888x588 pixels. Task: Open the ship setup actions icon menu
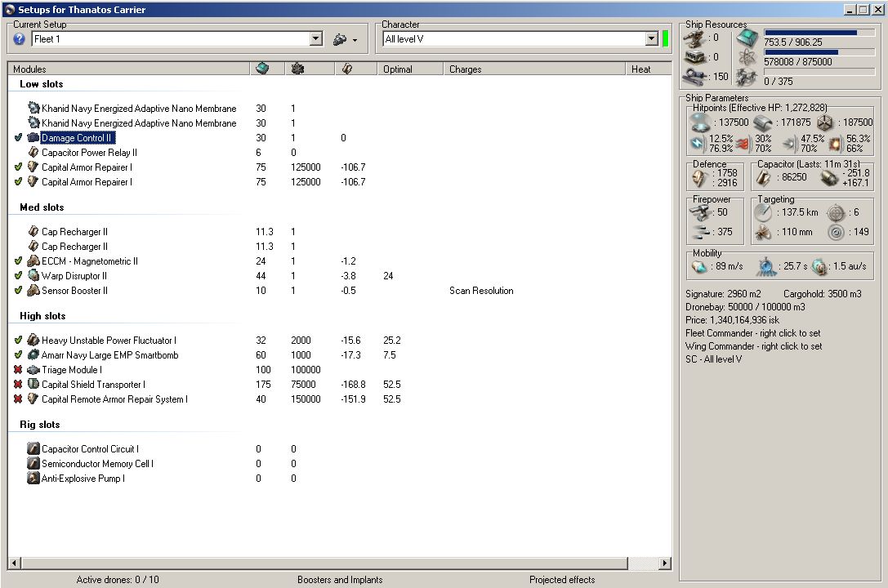coord(340,39)
